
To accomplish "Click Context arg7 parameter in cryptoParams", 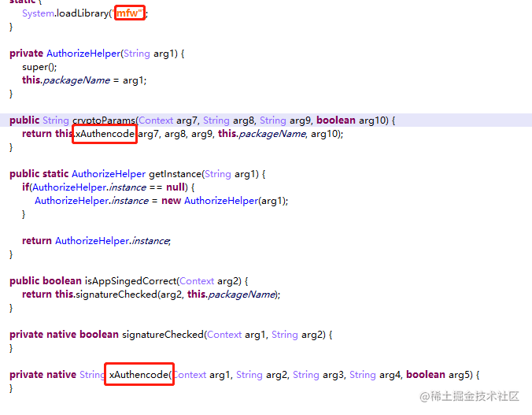I will pos(168,120).
